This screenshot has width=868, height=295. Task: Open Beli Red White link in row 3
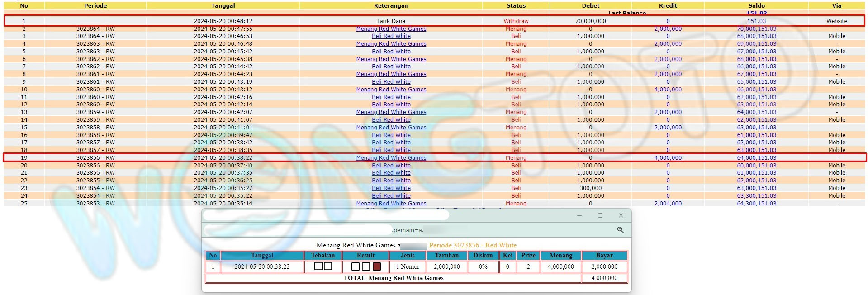(391, 36)
